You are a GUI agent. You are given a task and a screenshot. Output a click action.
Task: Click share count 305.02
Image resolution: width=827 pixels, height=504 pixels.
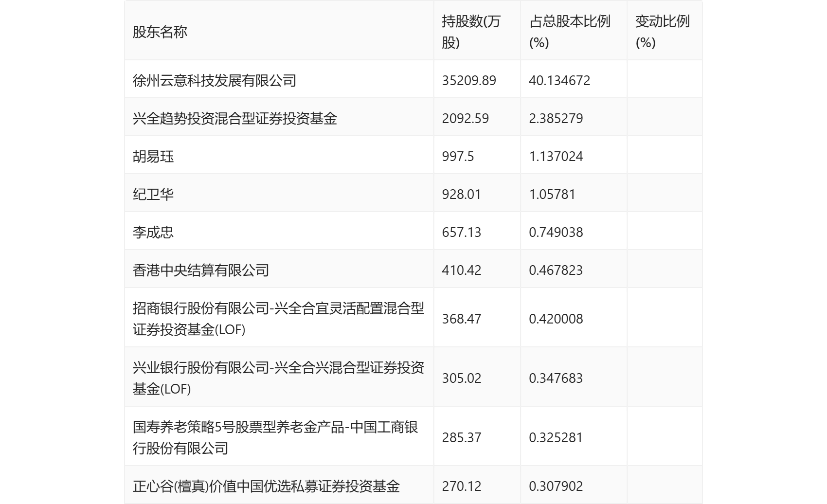[462, 378]
